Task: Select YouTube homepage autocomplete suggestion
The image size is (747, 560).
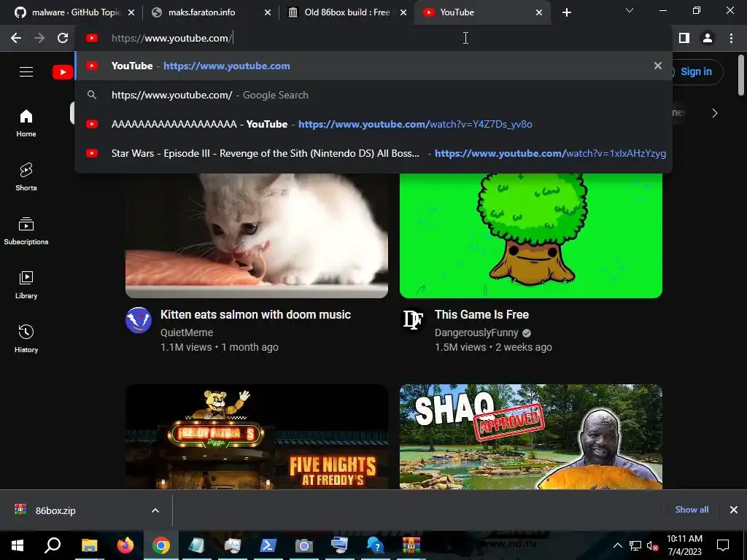Action: (373, 66)
